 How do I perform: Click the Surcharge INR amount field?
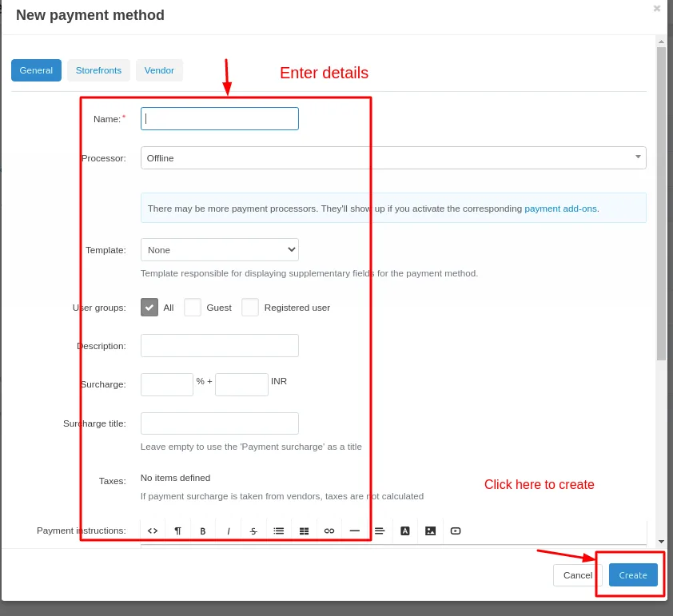(x=241, y=384)
